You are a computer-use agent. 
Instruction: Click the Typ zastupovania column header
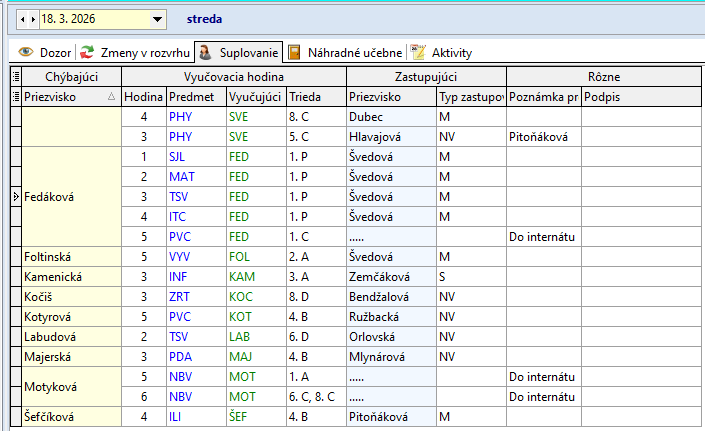point(469,97)
